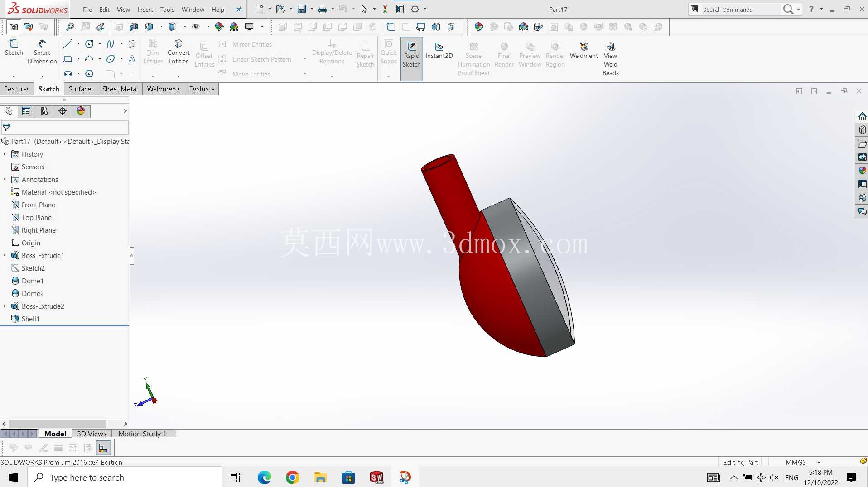Pin the menu bar with pushpin
Screen dimensions: 868x487
click(239, 9)
